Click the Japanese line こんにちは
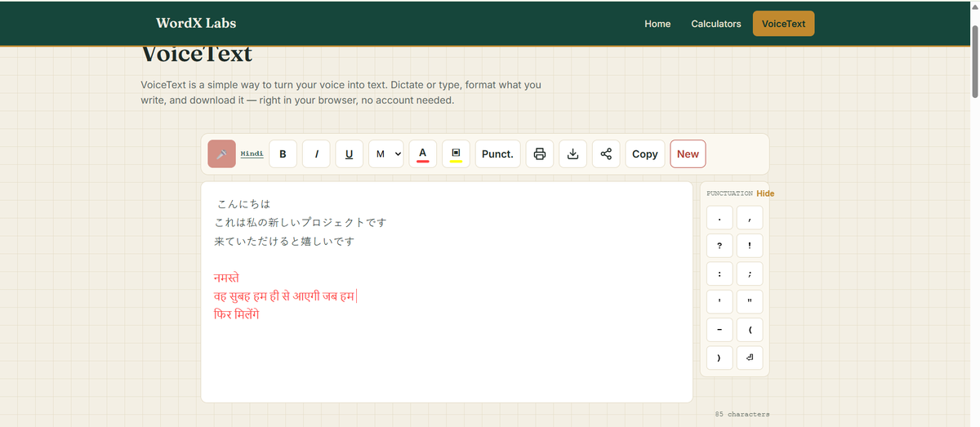980x427 pixels. [243, 204]
